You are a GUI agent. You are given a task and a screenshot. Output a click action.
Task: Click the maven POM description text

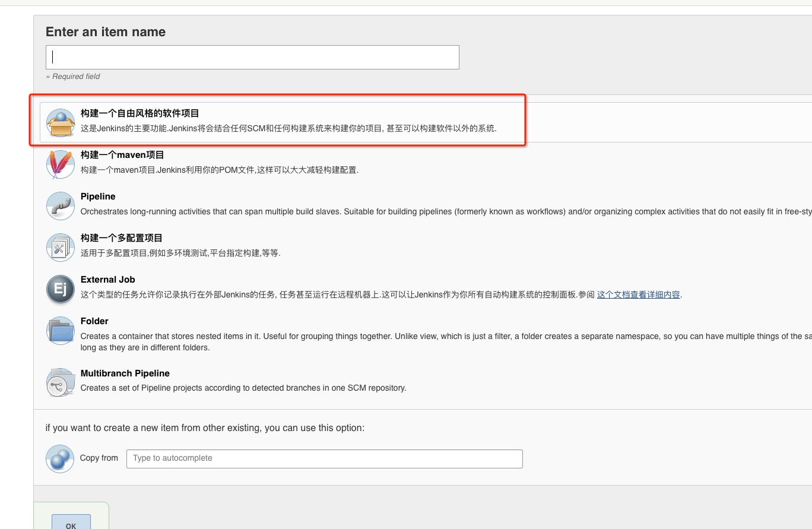click(x=220, y=170)
